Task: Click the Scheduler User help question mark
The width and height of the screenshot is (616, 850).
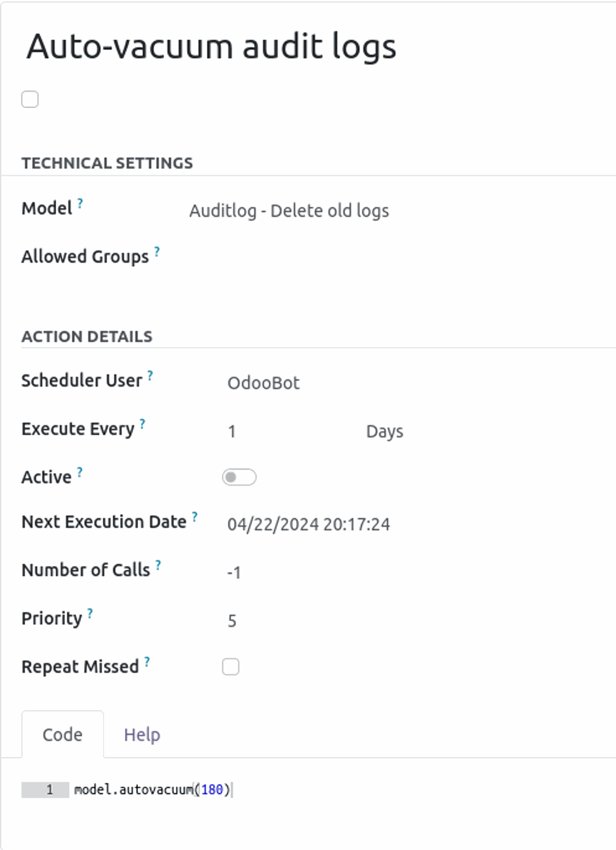Action: point(150,376)
